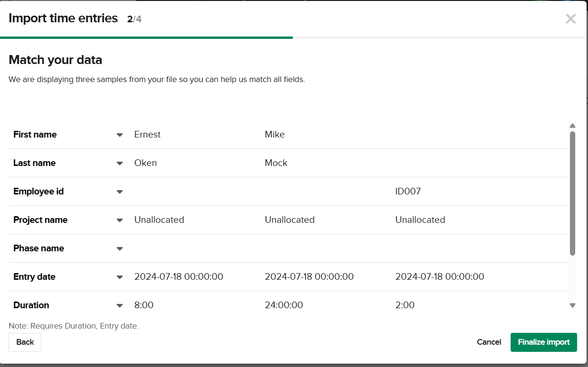Select the Unallocated project sample value
Screen dimensions: 588x367
pos(159,220)
